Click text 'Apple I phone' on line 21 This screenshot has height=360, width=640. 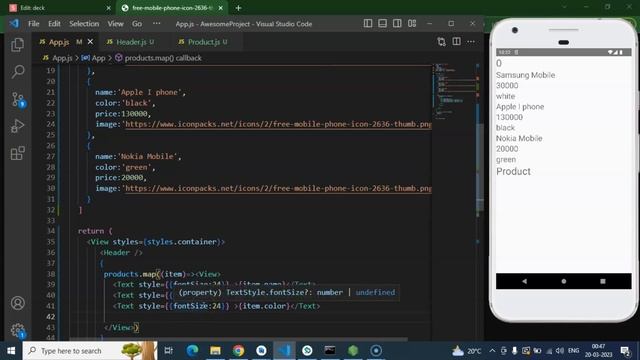pos(149,92)
